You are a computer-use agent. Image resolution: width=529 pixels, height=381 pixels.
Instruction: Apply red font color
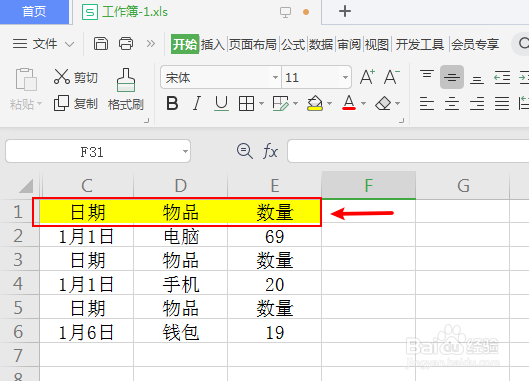(x=349, y=103)
